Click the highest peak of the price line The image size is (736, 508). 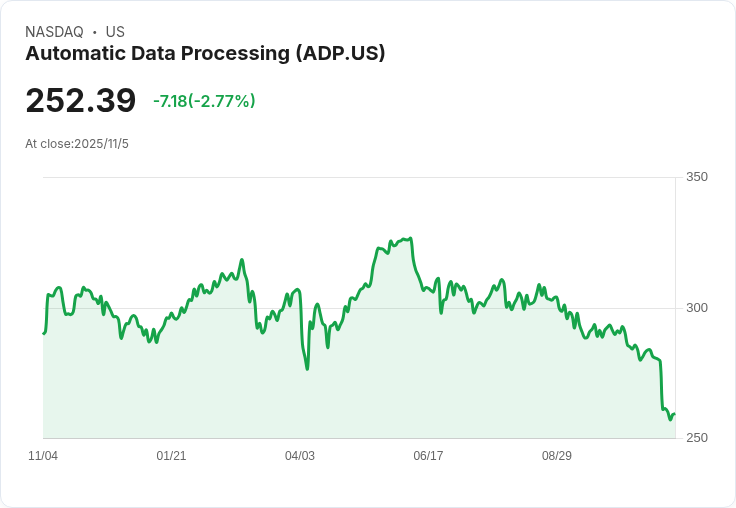[410, 238]
